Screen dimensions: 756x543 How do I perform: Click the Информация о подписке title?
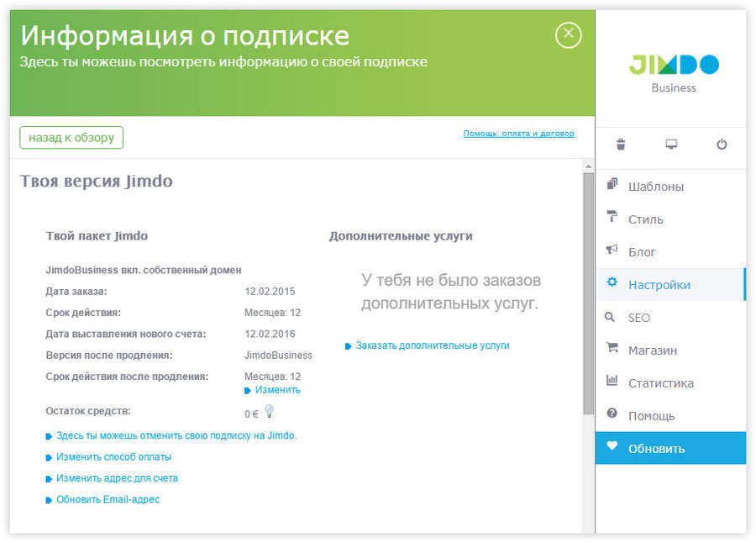[x=185, y=35]
